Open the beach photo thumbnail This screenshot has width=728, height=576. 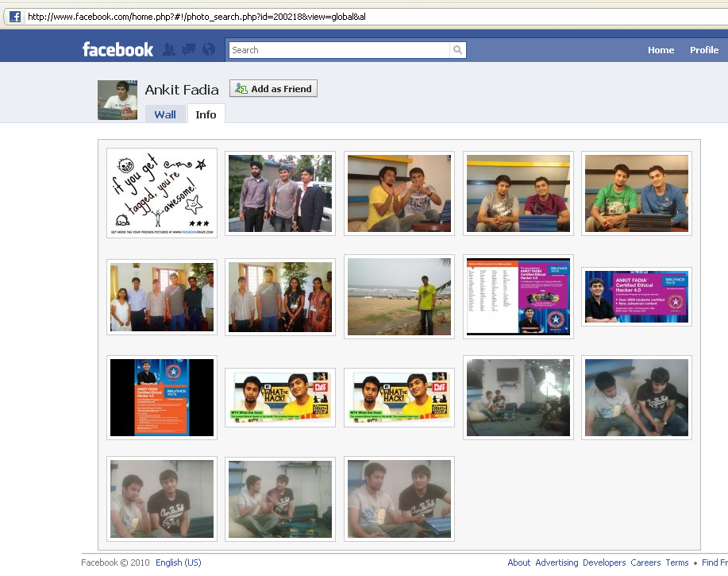click(x=399, y=296)
